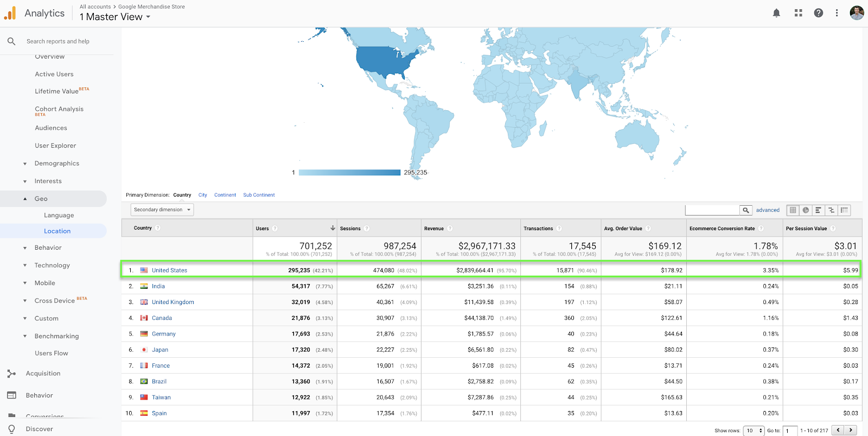Click the Users column help icon
The width and height of the screenshot is (868, 436).
coord(275,229)
